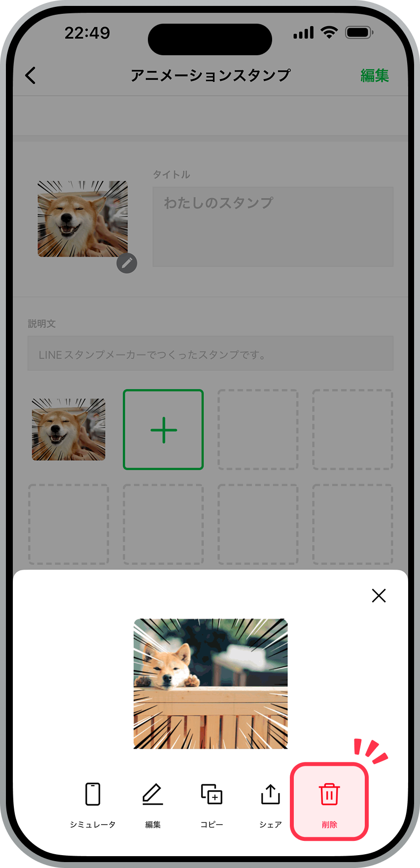Tap the pencil badge on main sticker image
This screenshot has height=868, width=420.
127,263
